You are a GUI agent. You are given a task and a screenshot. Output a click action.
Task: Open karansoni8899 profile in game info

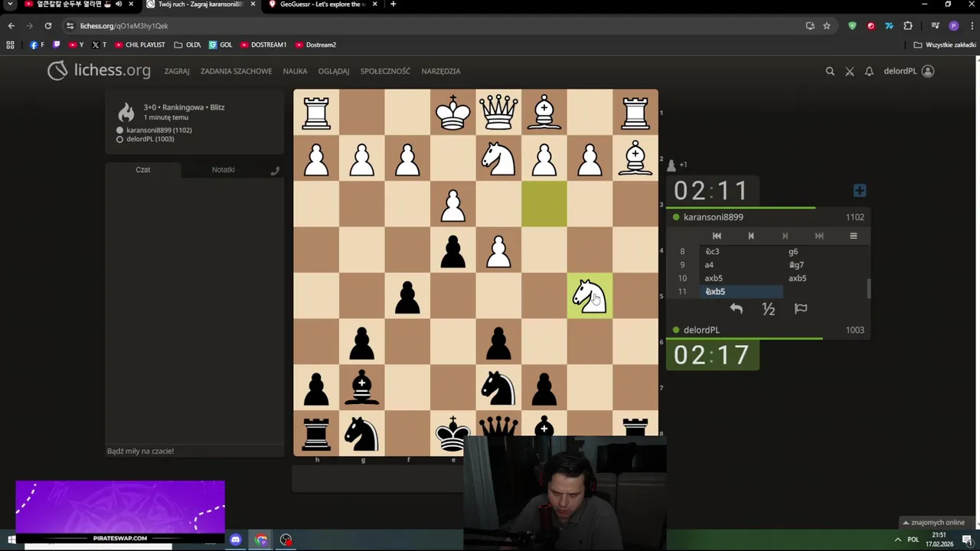coord(159,130)
